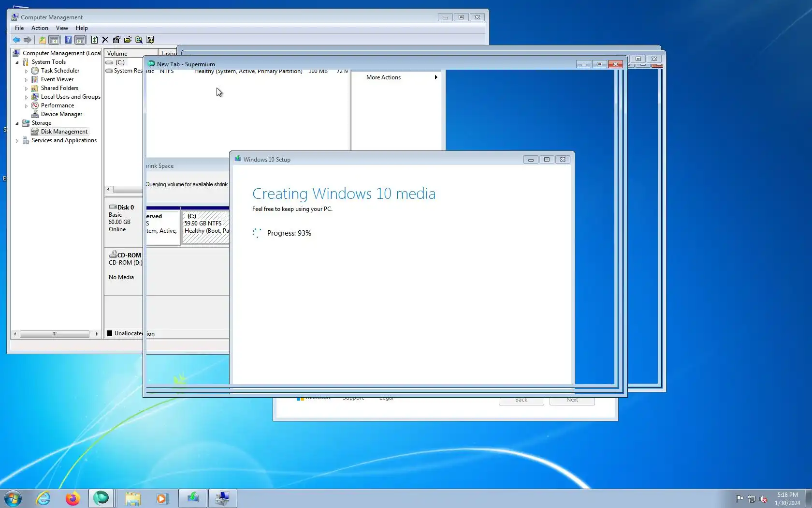Open Windows Media Player from the taskbar
The image size is (812, 508).
tap(161, 498)
